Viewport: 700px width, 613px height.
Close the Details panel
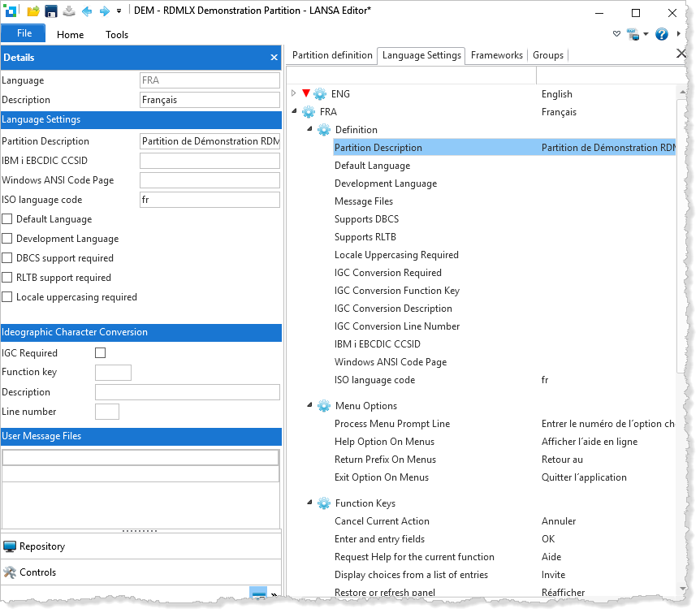274,57
